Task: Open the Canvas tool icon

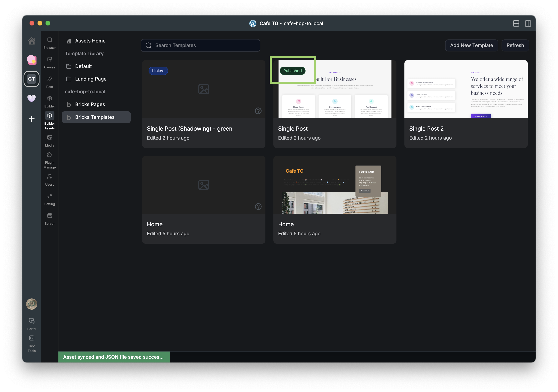Action: (50, 60)
